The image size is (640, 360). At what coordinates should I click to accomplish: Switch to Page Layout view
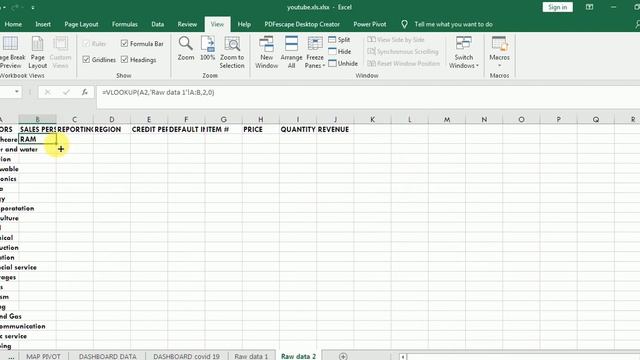38,52
